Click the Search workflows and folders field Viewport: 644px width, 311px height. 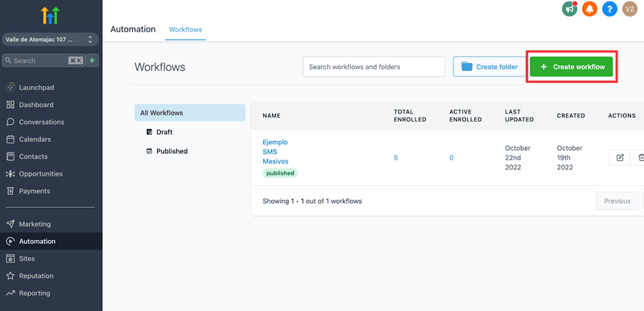[374, 67]
